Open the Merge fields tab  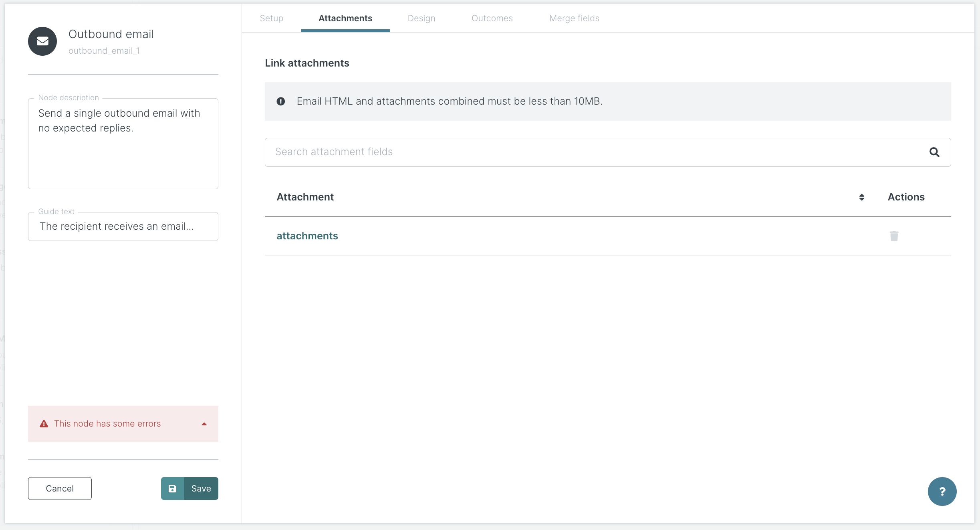(x=574, y=18)
